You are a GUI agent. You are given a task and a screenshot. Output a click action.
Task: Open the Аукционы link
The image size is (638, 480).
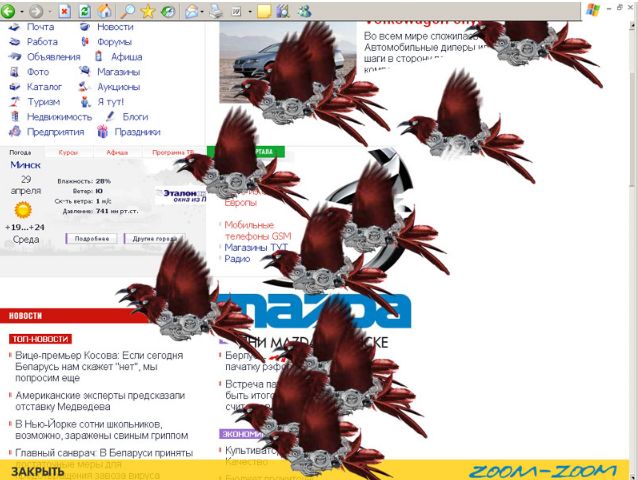pyautogui.click(x=118, y=87)
